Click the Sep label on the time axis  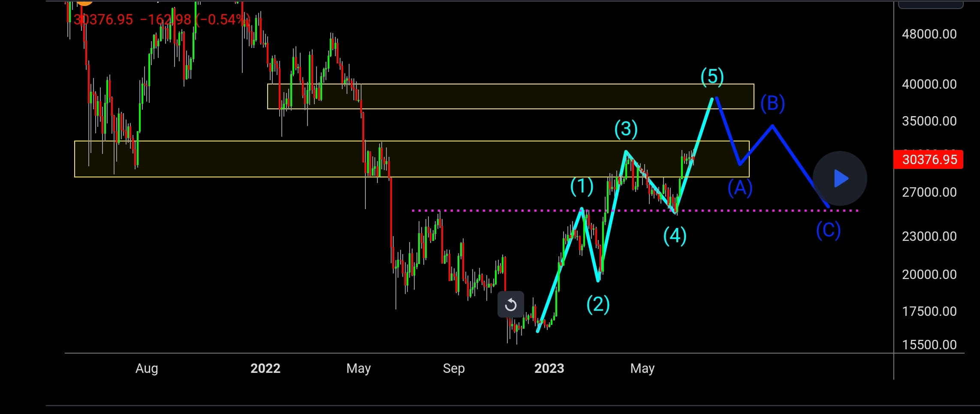(x=454, y=368)
